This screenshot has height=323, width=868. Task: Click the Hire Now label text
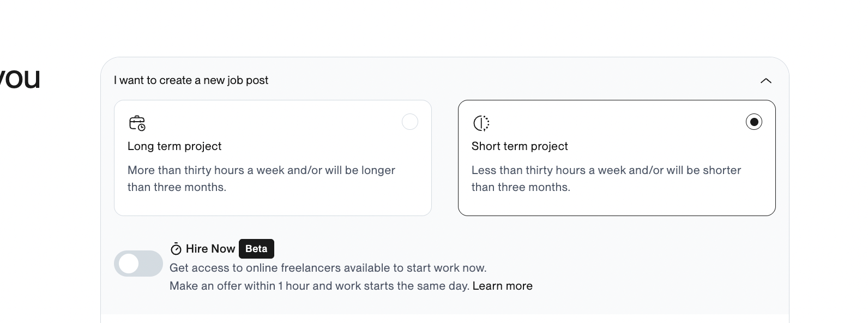pos(210,249)
